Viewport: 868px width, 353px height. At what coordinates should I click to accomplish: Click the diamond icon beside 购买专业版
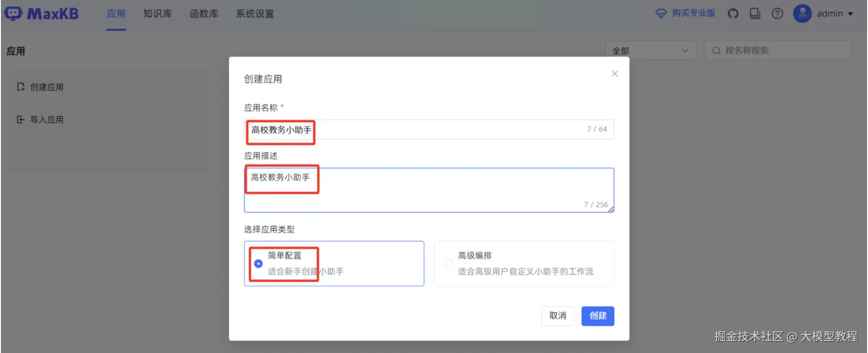661,14
